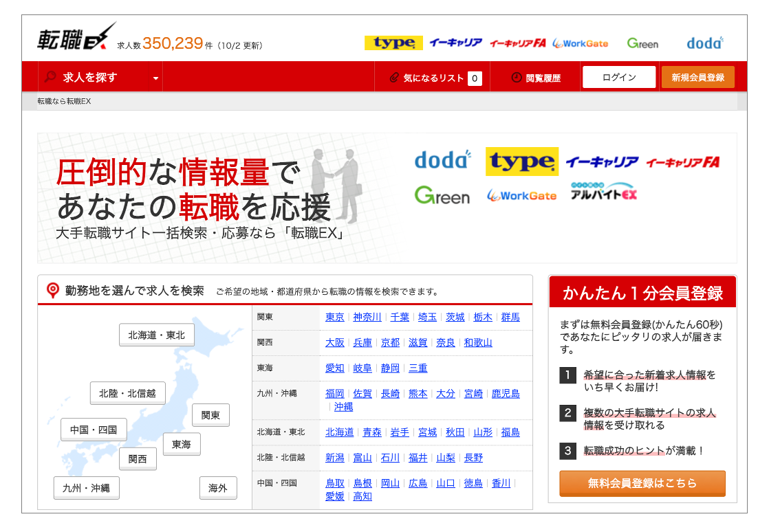Click the search magnifier icon beside 求人を探す
This screenshot has width=769, height=532.
pyautogui.click(x=50, y=77)
